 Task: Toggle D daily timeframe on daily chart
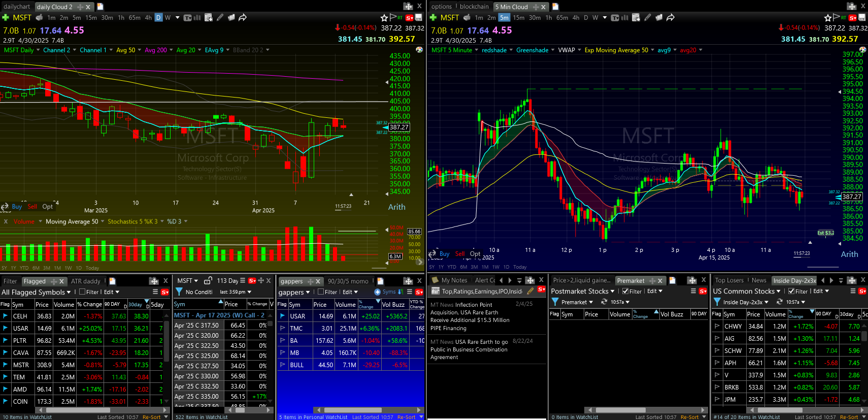point(158,18)
